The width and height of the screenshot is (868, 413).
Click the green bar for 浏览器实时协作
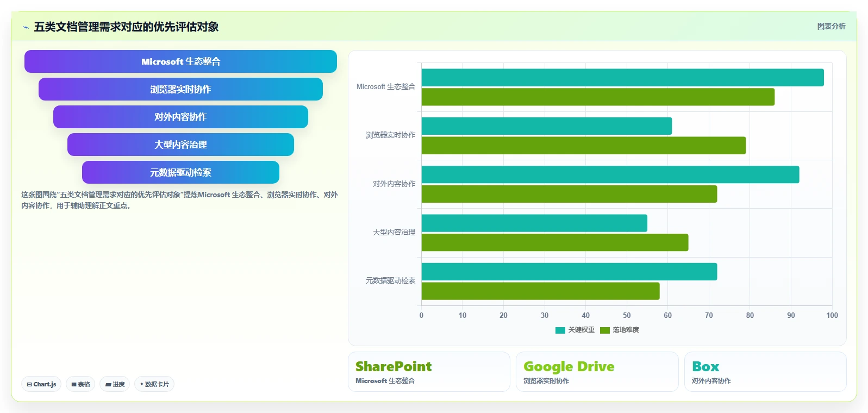[584, 145]
